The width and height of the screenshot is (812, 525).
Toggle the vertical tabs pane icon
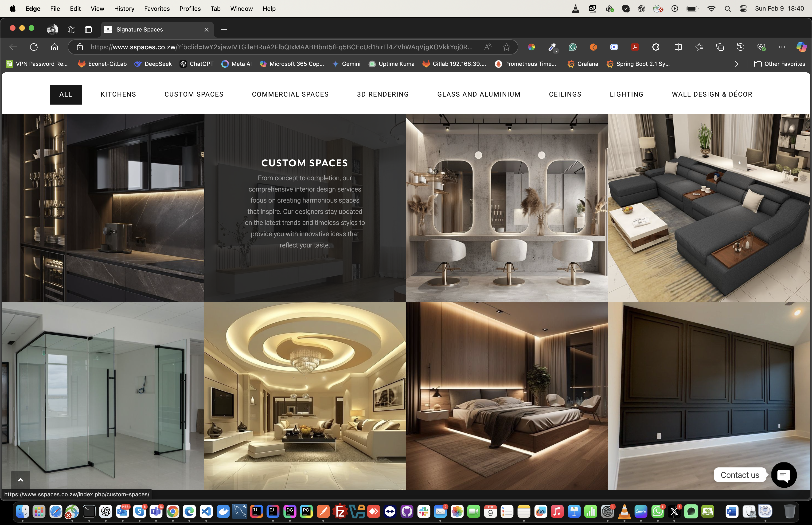click(88, 30)
